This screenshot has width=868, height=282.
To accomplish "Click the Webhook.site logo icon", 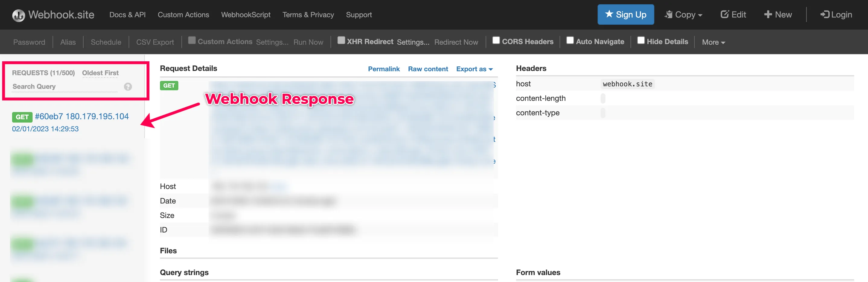I will (18, 15).
